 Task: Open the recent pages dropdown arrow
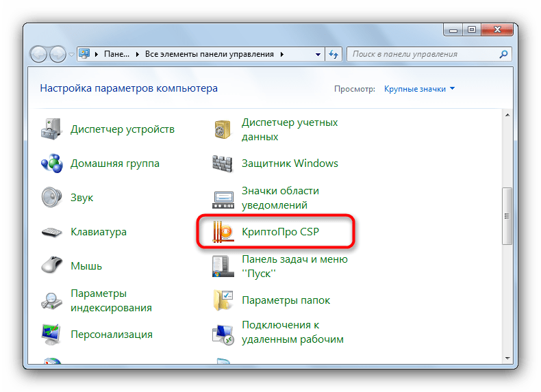71,55
